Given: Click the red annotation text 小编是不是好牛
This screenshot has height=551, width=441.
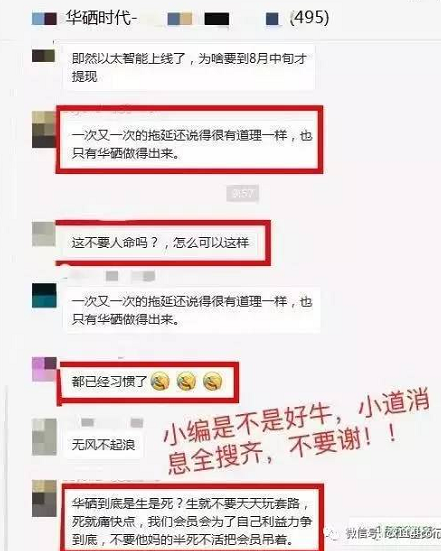Looking at the screenshot, I should click(248, 422).
